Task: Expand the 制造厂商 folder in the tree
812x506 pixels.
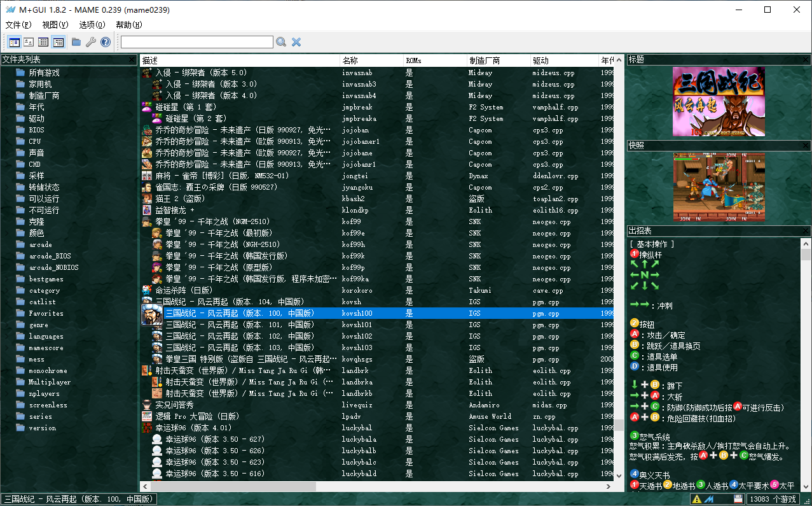Action: [44, 95]
